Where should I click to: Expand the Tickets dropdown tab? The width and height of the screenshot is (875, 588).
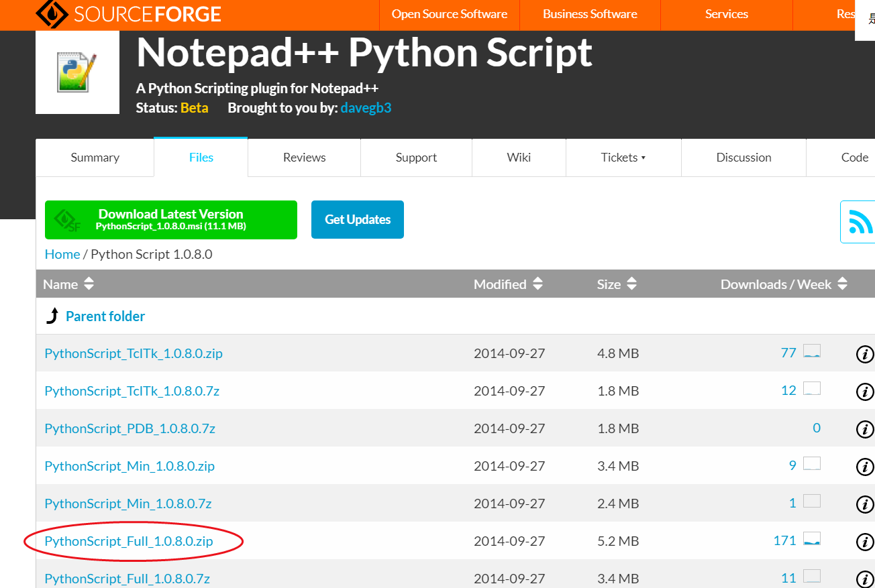pos(623,158)
